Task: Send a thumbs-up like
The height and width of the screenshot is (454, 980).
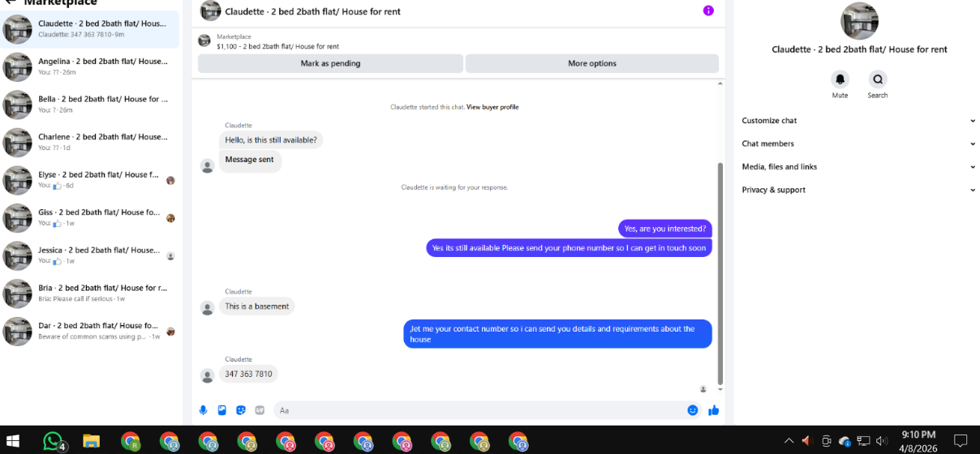Action: [x=714, y=410]
